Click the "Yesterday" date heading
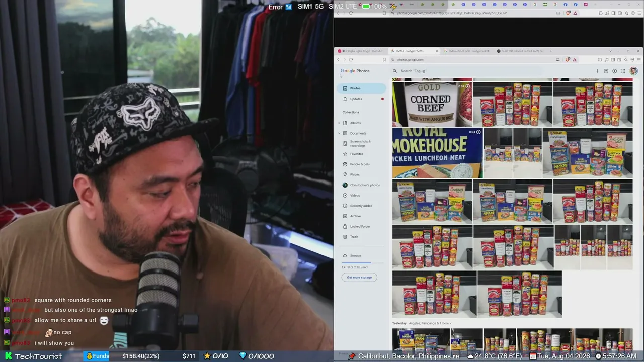The width and height of the screenshot is (644, 362). [x=399, y=323]
